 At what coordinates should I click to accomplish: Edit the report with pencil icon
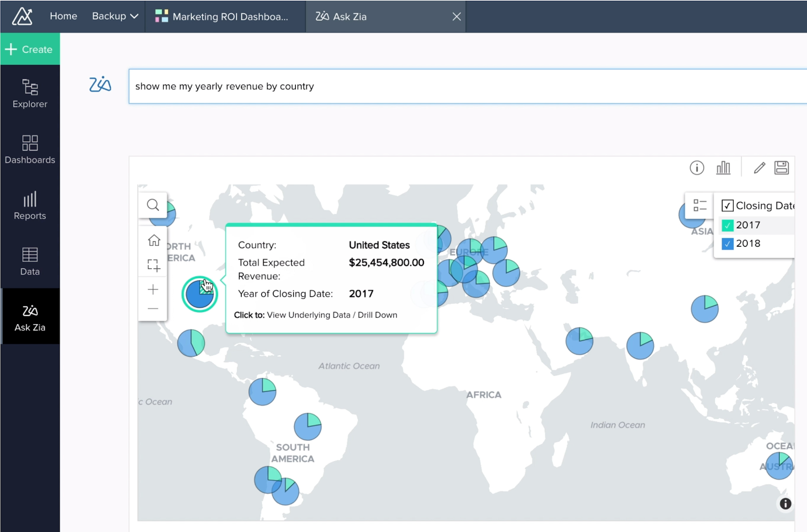pos(759,168)
